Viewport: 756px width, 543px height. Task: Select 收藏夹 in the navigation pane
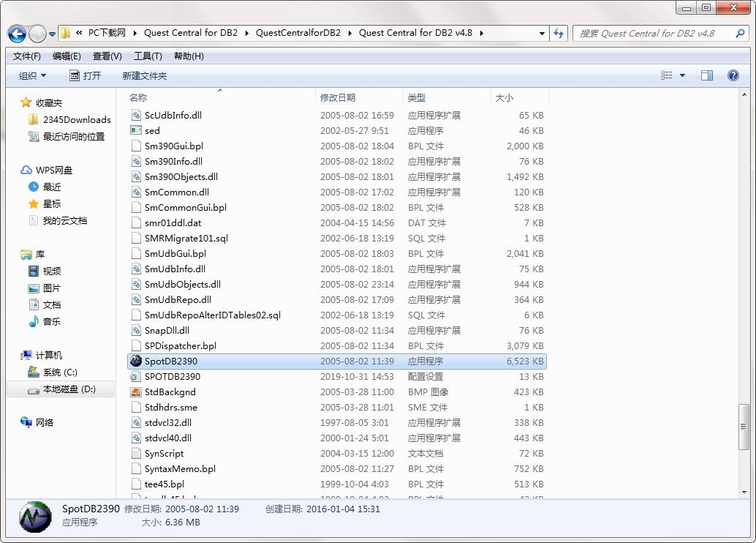(42, 102)
